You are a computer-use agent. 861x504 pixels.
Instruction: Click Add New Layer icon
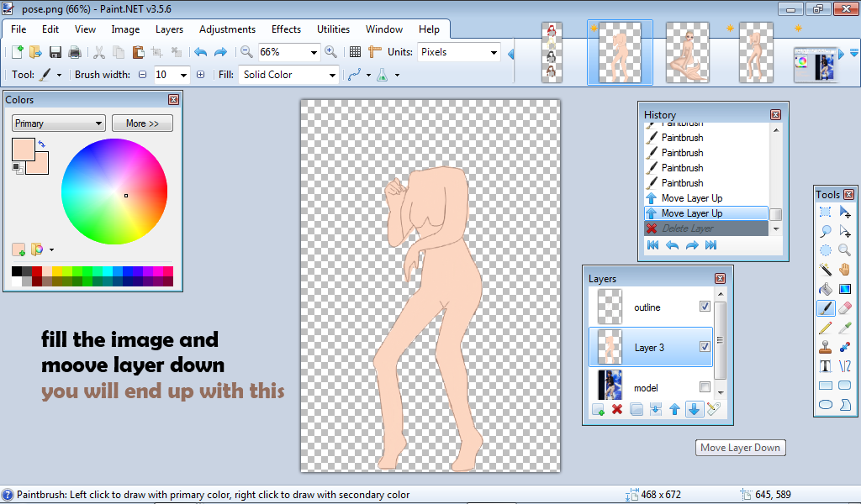click(598, 409)
